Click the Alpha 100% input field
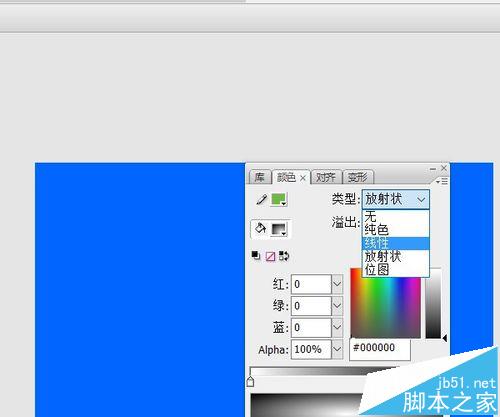Screen dimensions: 500x417 tap(311, 349)
